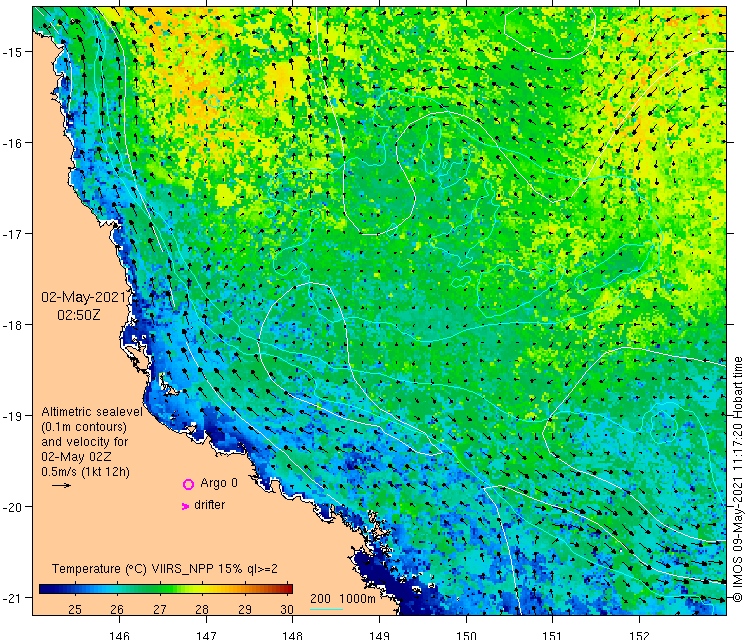Click the latitude axis label -21
The height and width of the screenshot is (640, 750).
point(12,598)
